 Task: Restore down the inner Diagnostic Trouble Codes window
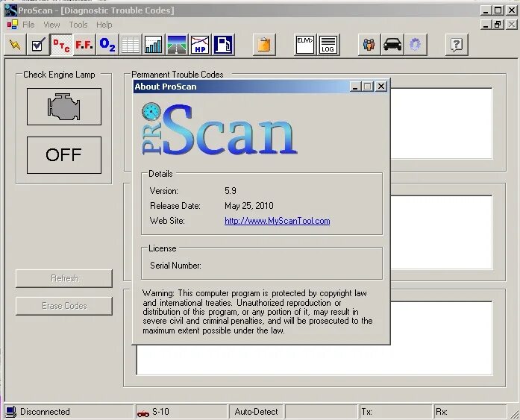point(498,25)
